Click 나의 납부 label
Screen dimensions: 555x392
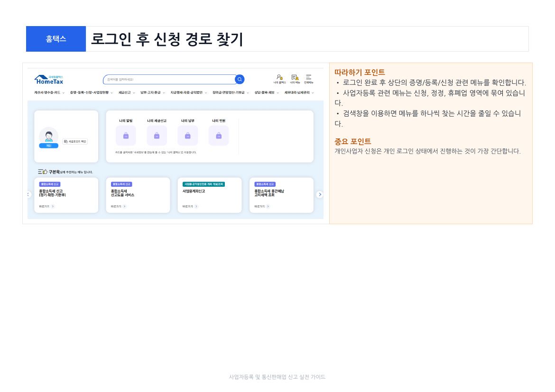pyautogui.click(x=187, y=121)
